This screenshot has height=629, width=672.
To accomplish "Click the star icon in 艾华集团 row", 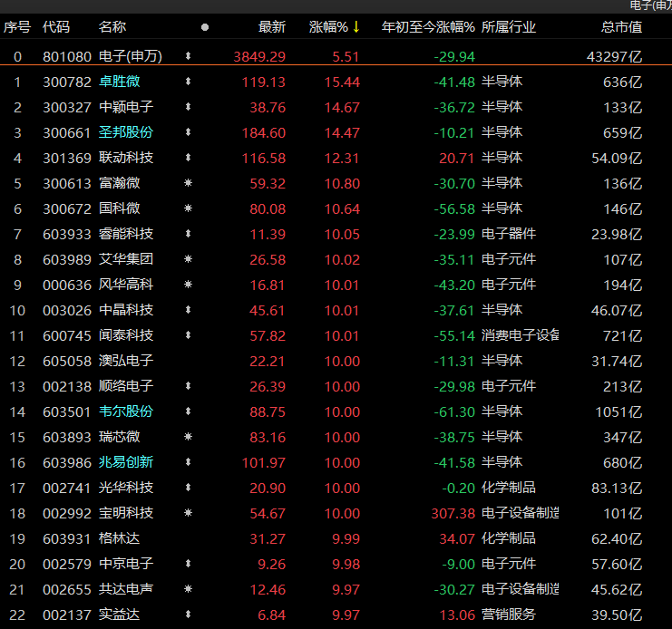I will (188, 259).
